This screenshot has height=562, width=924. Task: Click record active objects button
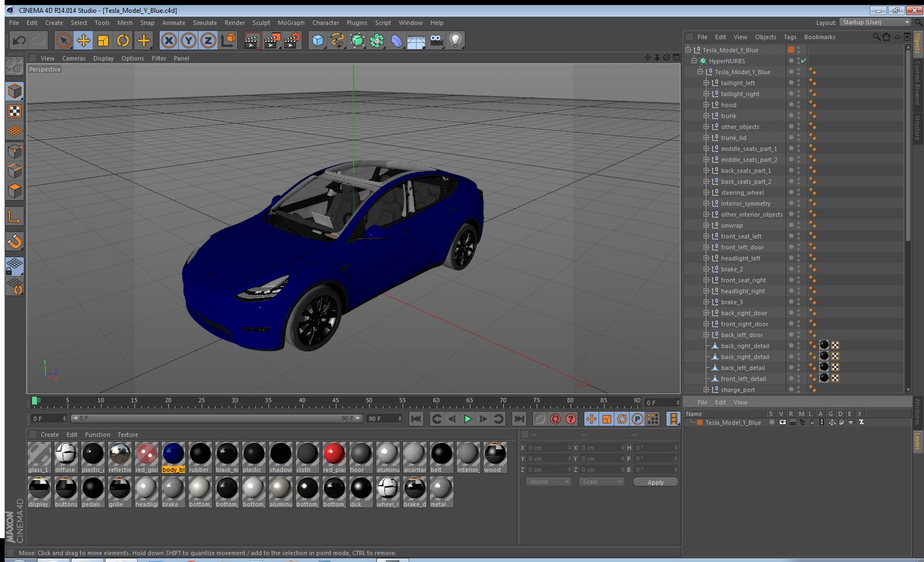[x=540, y=419]
